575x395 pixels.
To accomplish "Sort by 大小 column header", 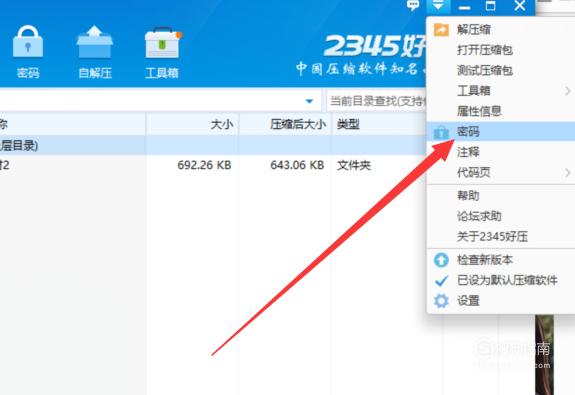I will click(x=221, y=125).
